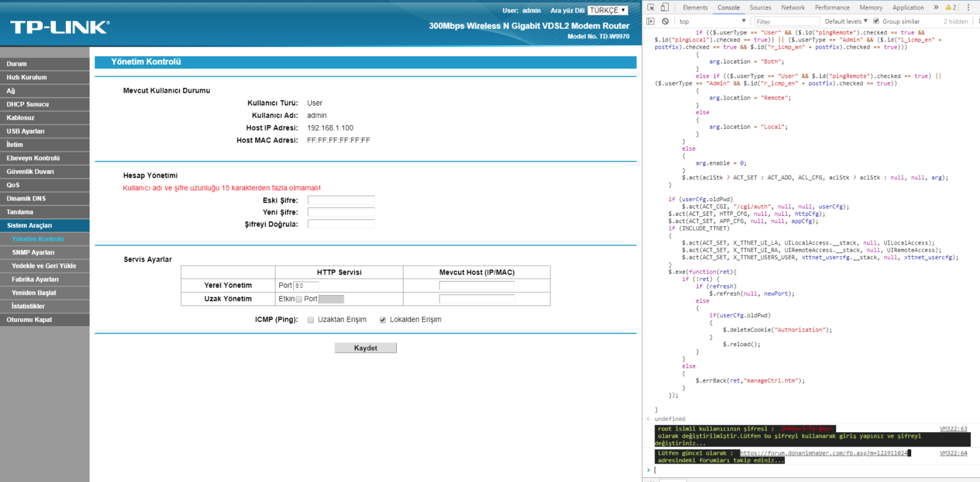Open the Default levels dropdown
Screen dimensions: 980x482
click(846, 21)
